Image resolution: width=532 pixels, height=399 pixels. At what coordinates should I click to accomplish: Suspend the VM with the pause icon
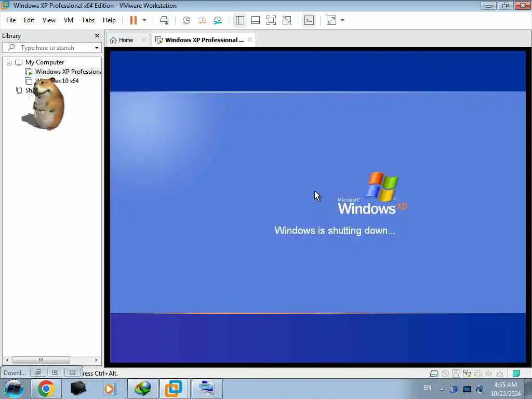pyautogui.click(x=134, y=20)
